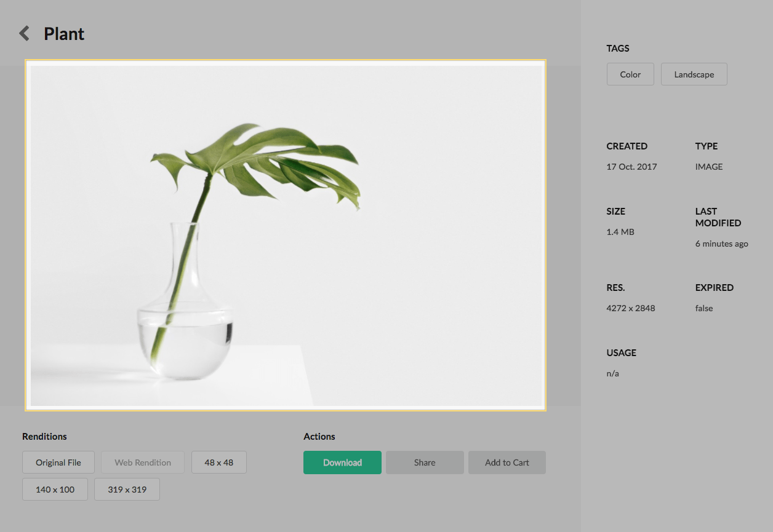Click the Actions section label
This screenshot has width=773, height=532.
pos(319,437)
